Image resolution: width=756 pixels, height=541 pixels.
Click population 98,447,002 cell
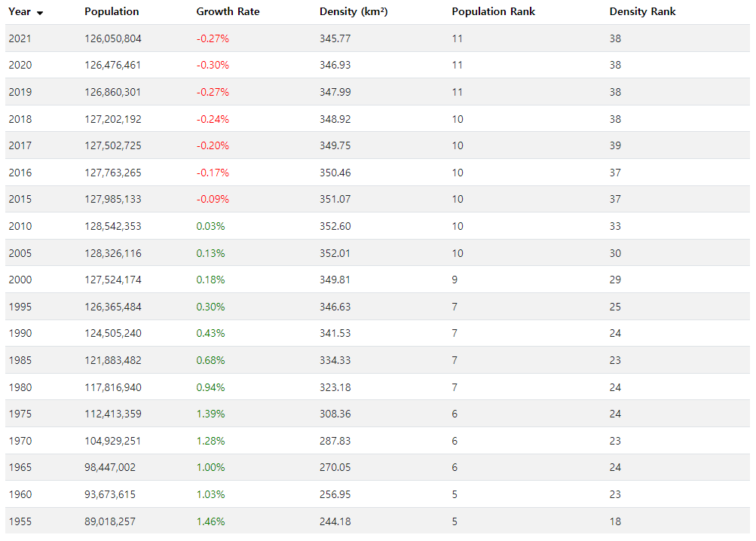point(110,467)
